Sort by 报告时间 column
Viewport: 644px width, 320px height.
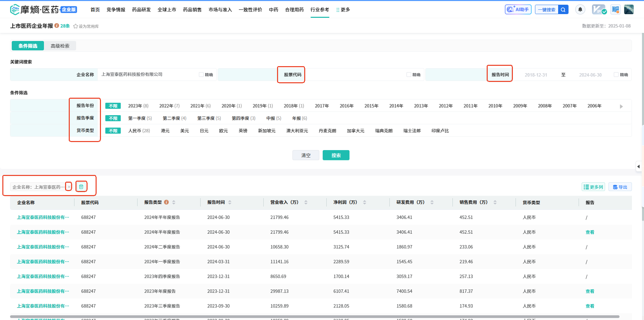230,202
